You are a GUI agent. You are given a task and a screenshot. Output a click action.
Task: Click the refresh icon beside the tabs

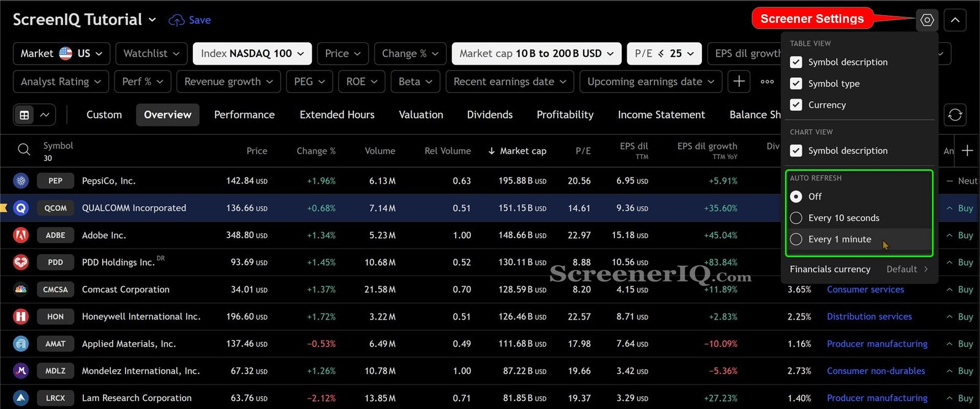pyautogui.click(x=955, y=114)
